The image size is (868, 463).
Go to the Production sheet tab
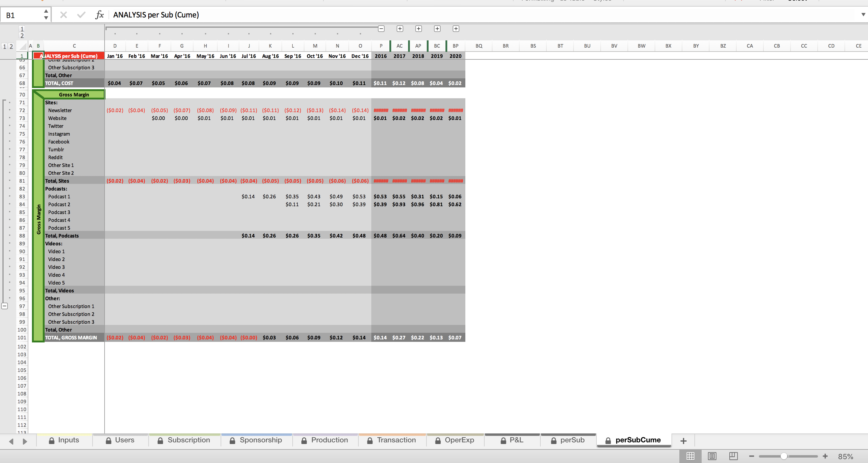click(x=325, y=440)
